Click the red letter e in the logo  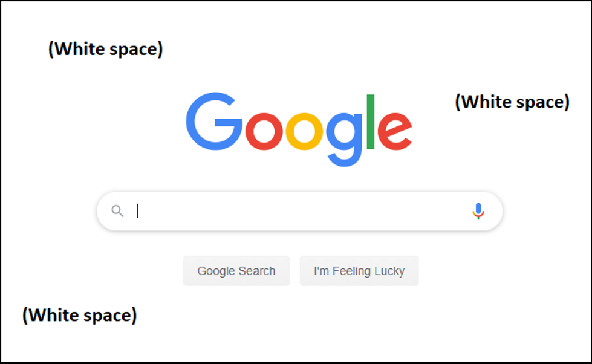point(395,131)
